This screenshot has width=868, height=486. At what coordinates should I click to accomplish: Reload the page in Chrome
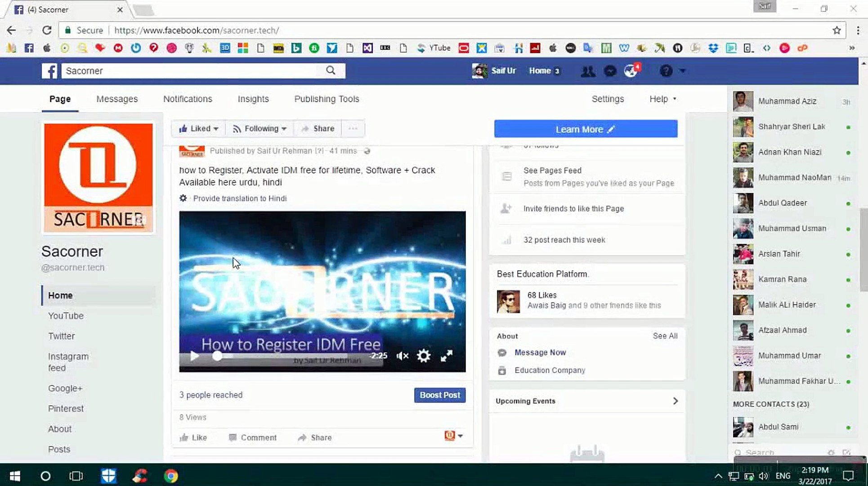tap(47, 30)
